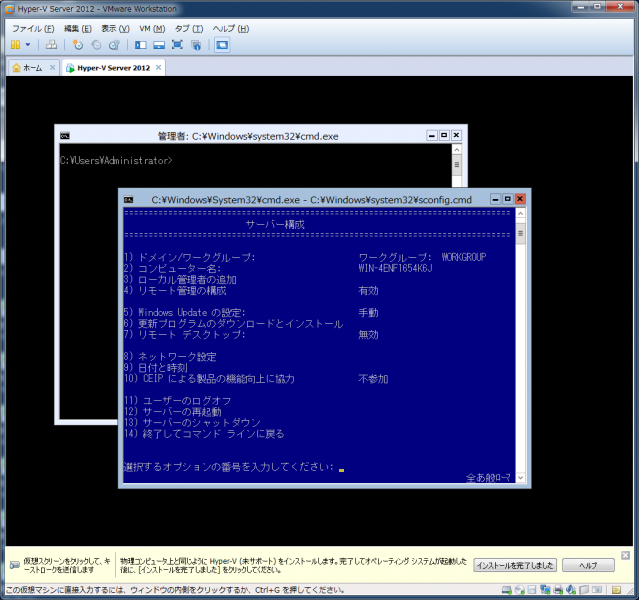Viewport: 639px width, 600px height.
Task: Click the keyboard icon in the hint bar
Action: tap(15, 565)
